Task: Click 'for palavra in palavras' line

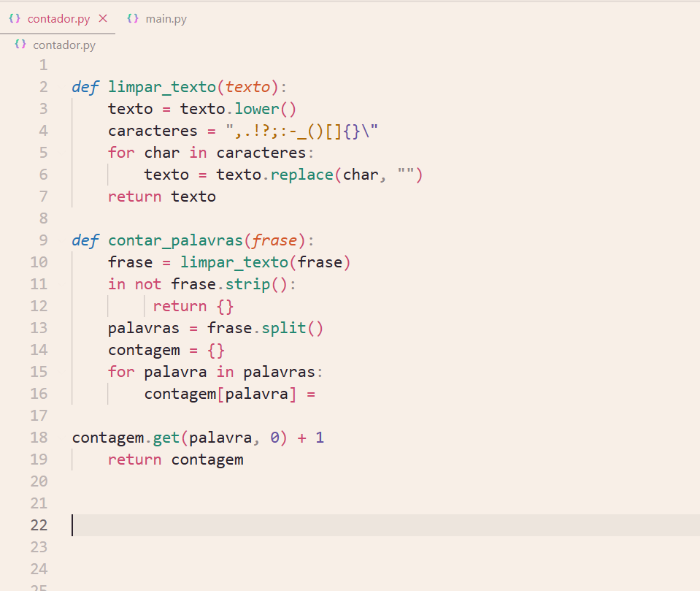Action: pyautogui.click(x=215, y=372)
